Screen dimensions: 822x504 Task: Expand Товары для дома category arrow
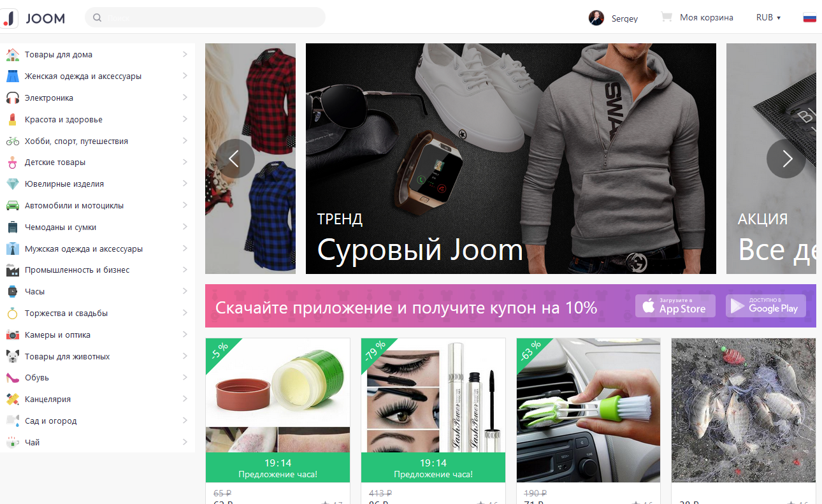tap(185, 54)
